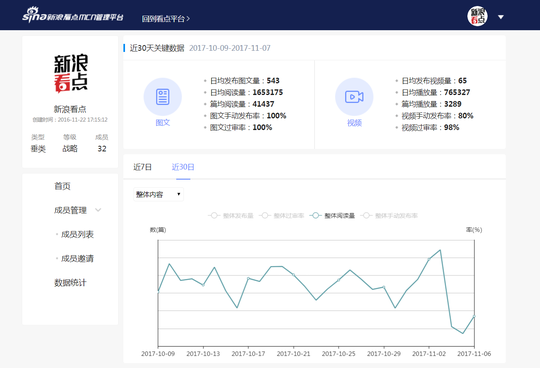Image resolution: width=540 pixels, height=368 pixels.
Task: Select the 视频 camera icon
Action: (x=354, y=97)
